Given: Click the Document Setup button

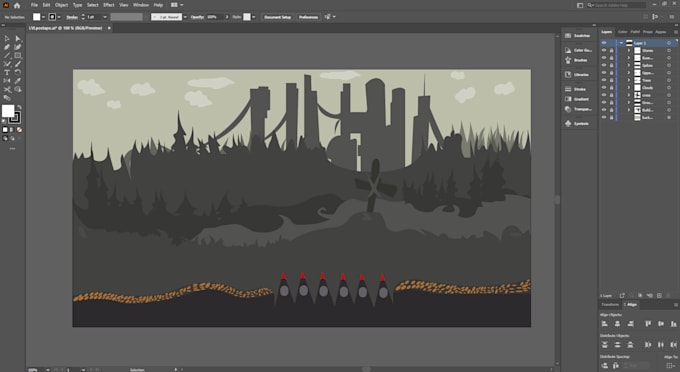Looking at the screenshot, I should pos(278,17).
